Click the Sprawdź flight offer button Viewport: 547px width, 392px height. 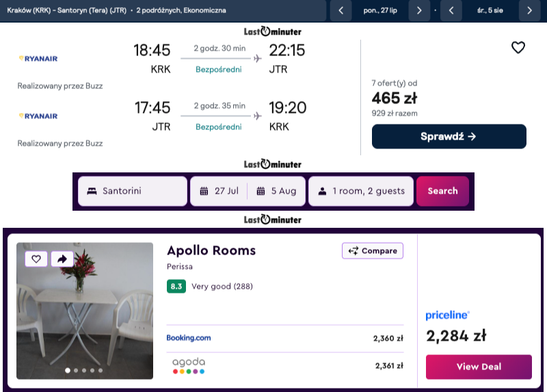click(449, 136)
